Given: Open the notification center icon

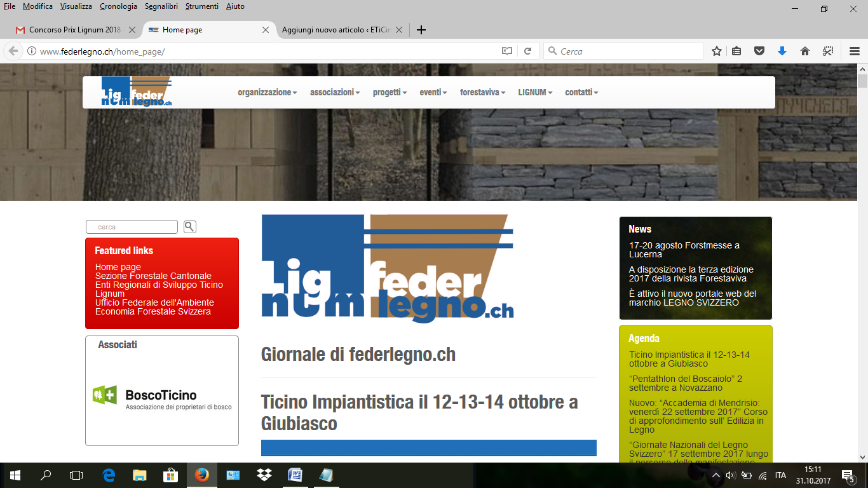Looking at the screenshot, I should 848,475.
